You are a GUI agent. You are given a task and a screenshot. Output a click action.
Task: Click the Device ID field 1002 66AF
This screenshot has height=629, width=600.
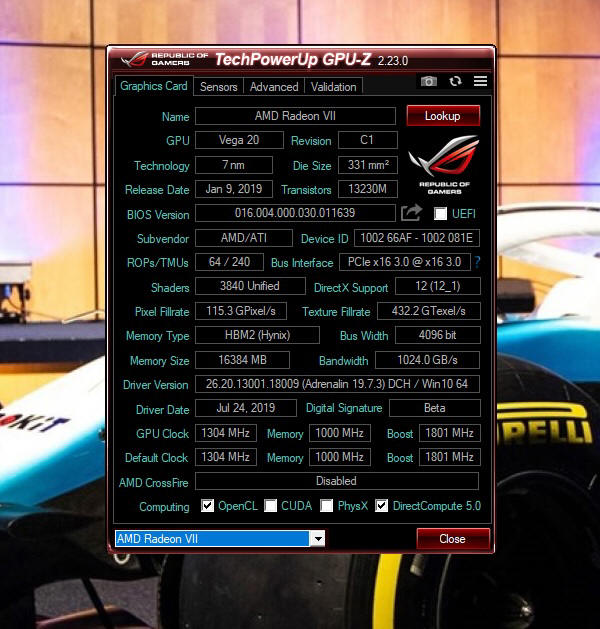point(417,238)
